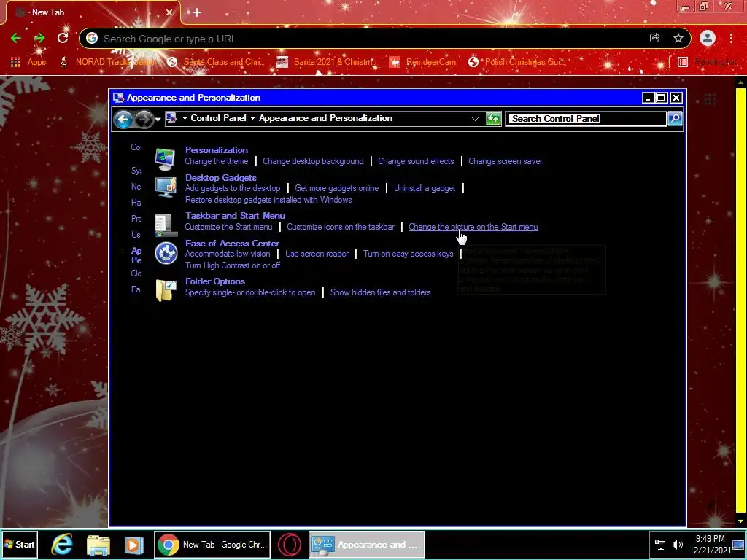Bookmark this tab with the star icon
747x560 pixels.
tap(678, 38)
